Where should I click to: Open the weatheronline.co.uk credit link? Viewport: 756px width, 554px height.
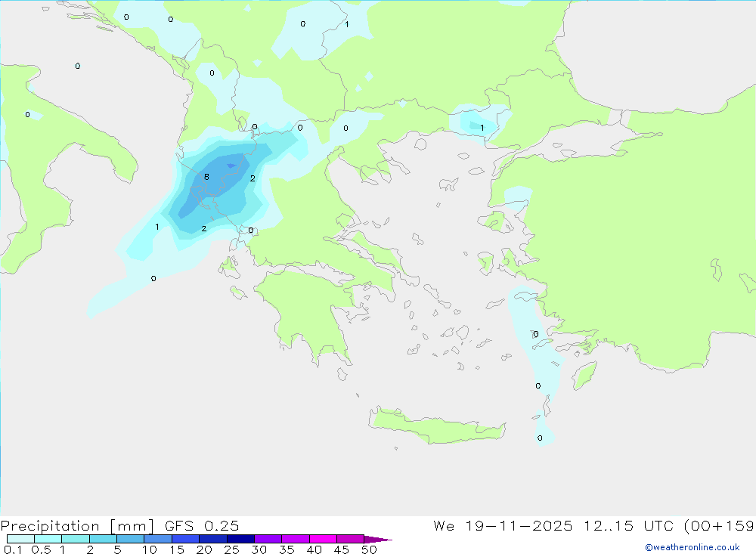[x=692, y=547]
